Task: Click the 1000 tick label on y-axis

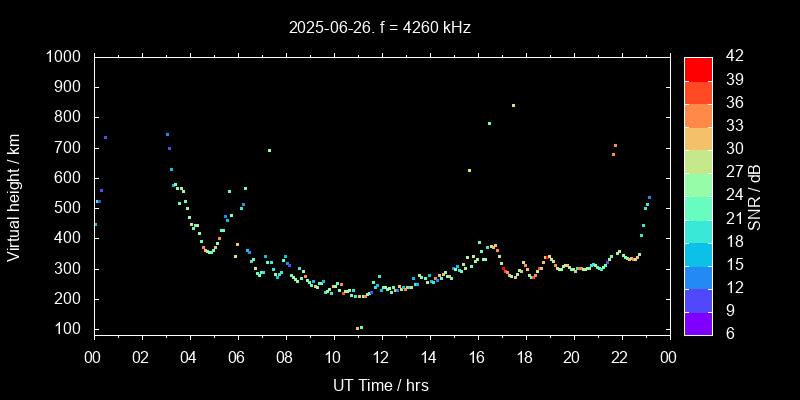Action: coord(65,57)
